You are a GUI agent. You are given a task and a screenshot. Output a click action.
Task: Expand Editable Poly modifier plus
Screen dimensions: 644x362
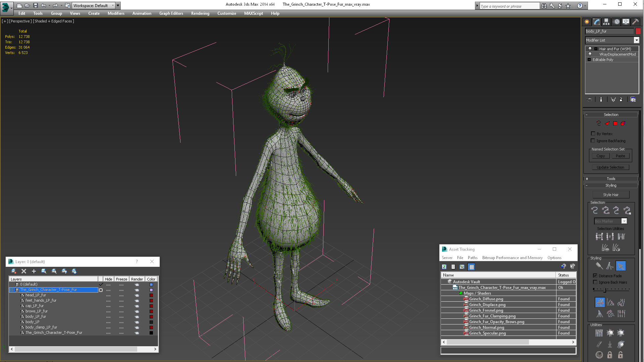click(x=589, y=60)
